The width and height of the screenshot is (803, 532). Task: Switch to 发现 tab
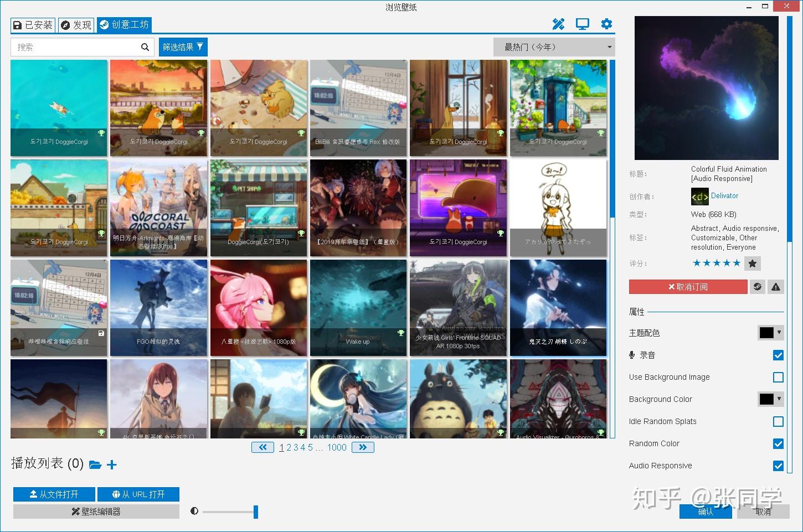(76, 25)
